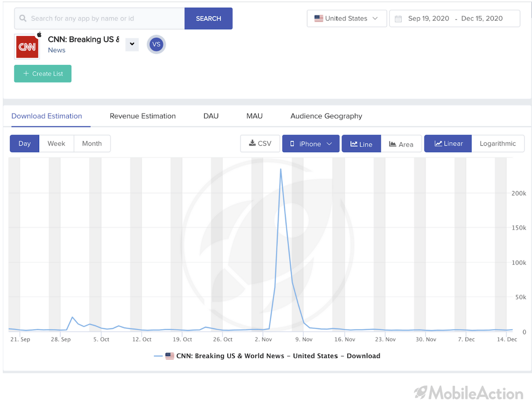Open the iPhone device dropdown
532x418 pixels.
coord(311,144)
